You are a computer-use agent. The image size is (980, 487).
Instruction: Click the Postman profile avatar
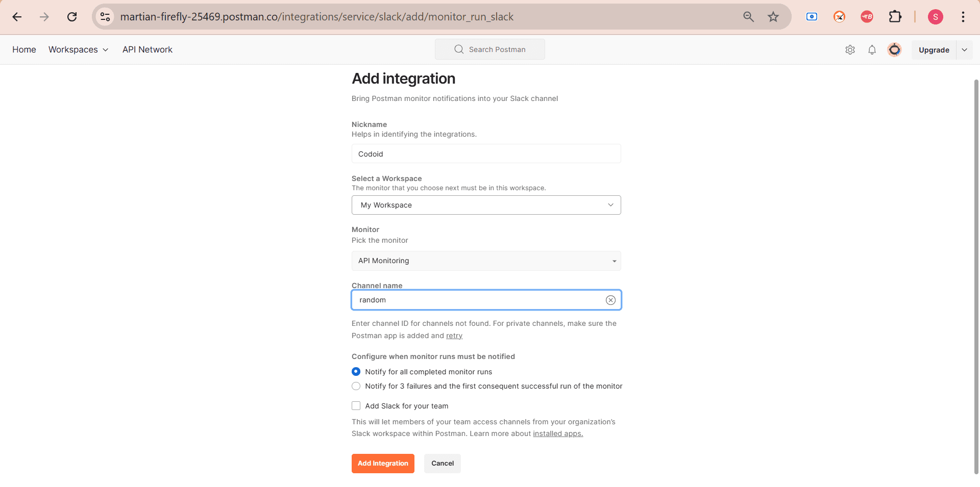[x=894, y=49]
